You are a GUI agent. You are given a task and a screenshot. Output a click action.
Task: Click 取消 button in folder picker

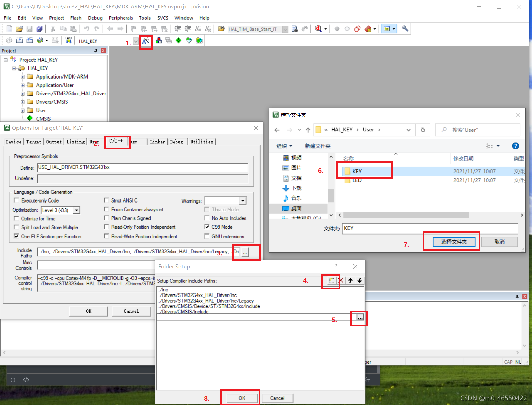[x=499, y=242]
